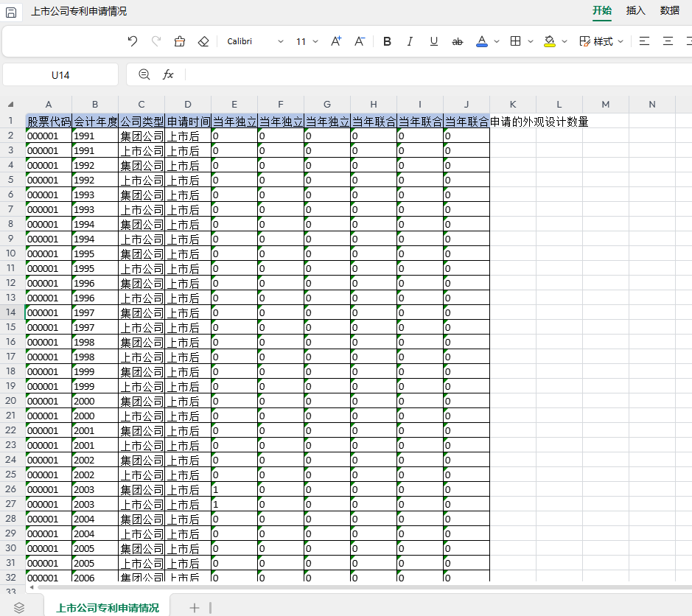The image size is (692, 616).
Task: Click the U14 name box field
Action: point(60,75)
